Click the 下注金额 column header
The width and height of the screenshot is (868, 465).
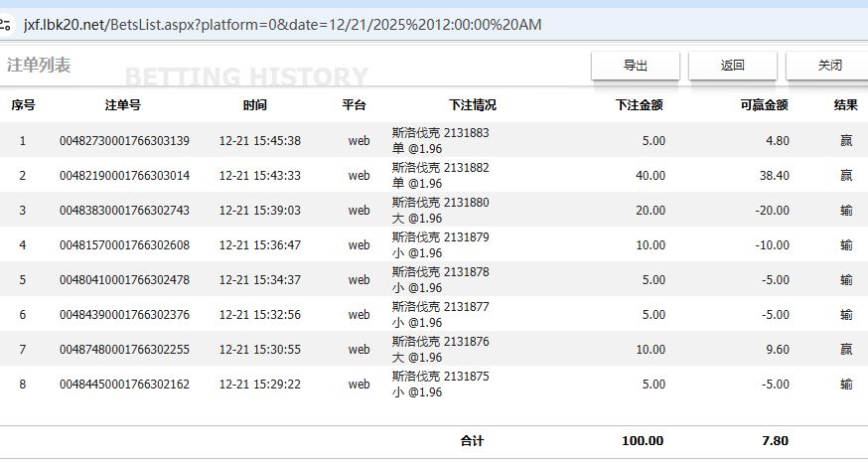[639, 104]
